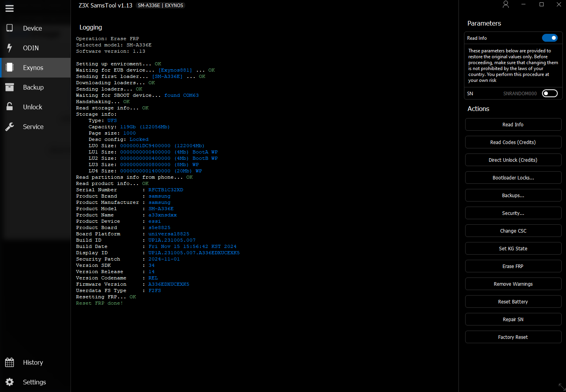The height and width of the screenshot is (392, 566).
Task: Click the Userdata FS Type F2FS value
Action: click(x=155, y=290)
